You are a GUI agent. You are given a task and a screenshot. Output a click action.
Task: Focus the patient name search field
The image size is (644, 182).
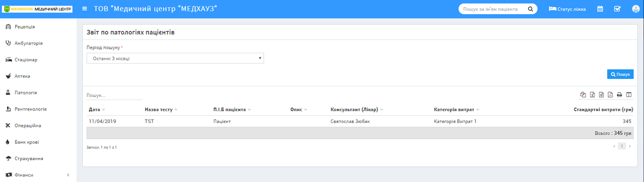pos(493,9)
